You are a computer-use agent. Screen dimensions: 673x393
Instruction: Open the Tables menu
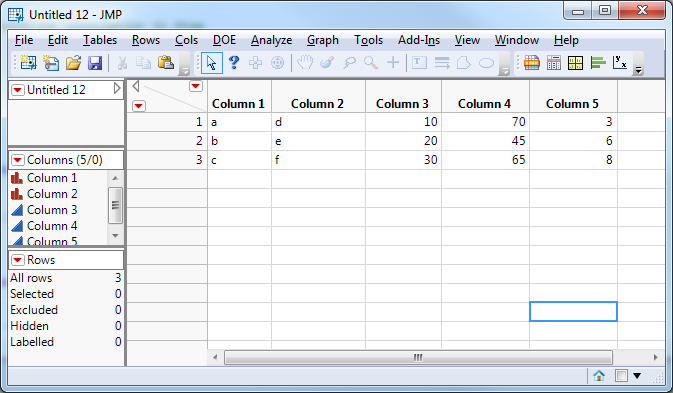(x=100, y=40)
